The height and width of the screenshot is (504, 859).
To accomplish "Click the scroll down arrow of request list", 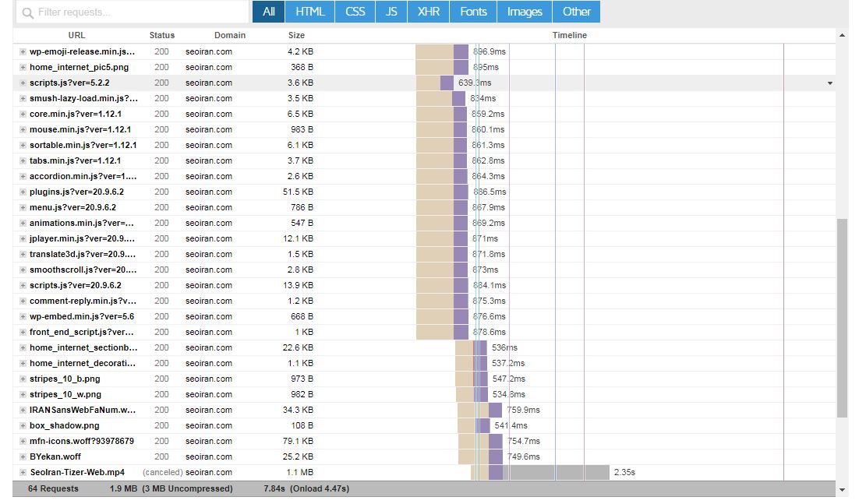I will click(x=842, y=490).
